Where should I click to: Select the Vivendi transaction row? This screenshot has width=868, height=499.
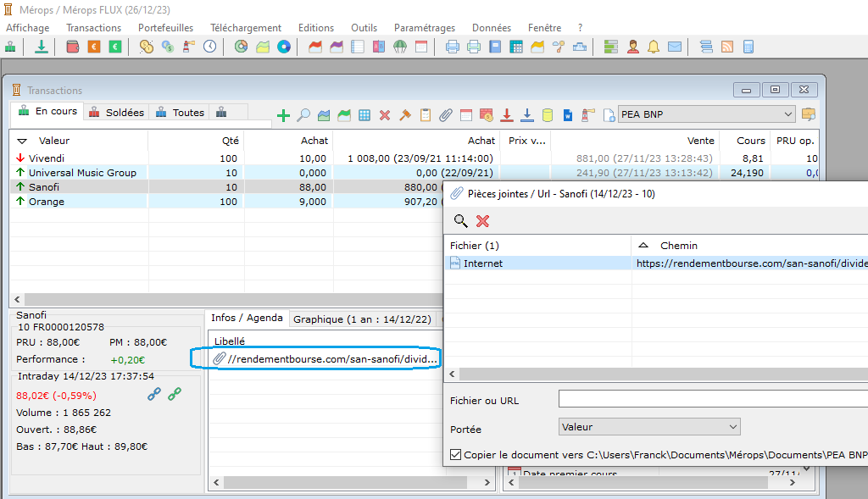click(x=414, y=158)
